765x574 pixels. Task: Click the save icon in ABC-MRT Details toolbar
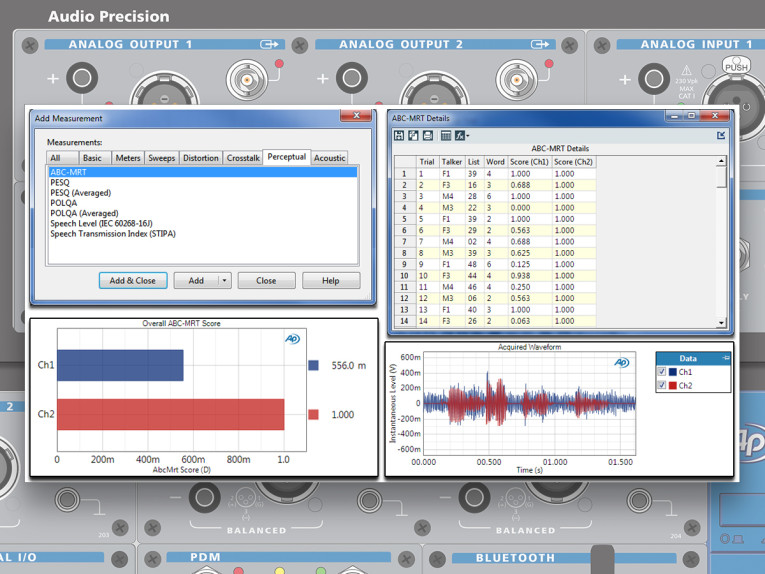pyautogui.click(x=399, y=136)
